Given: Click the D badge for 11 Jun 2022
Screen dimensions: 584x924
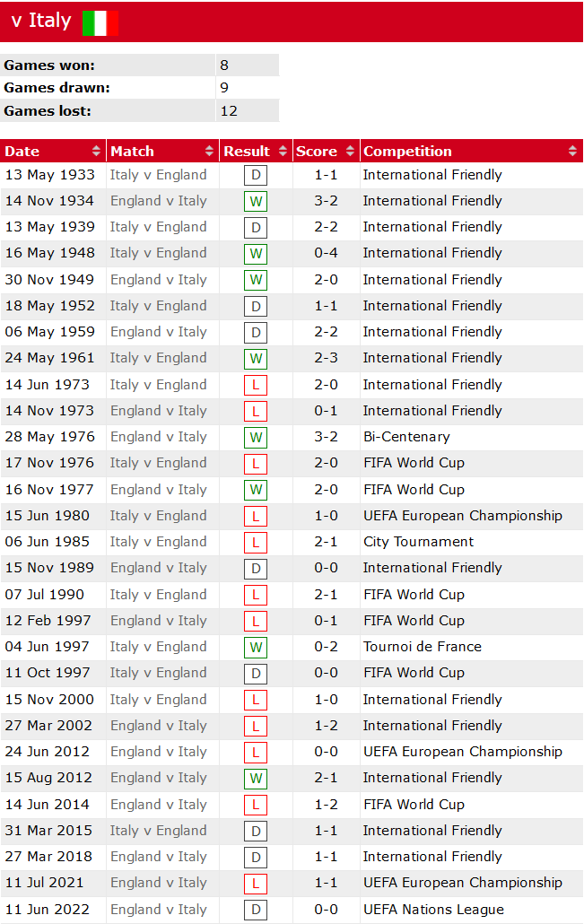Looking at the screenshot, I should point(256,910).
